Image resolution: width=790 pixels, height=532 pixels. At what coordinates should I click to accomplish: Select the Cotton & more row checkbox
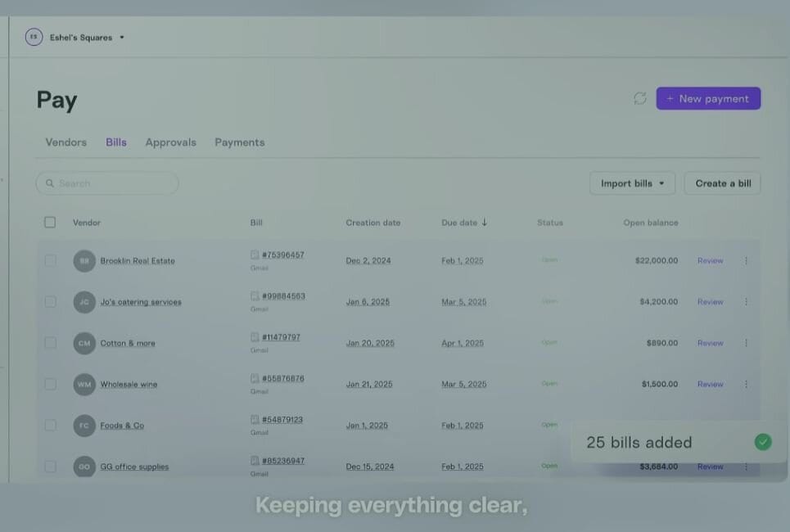(50, 343)
